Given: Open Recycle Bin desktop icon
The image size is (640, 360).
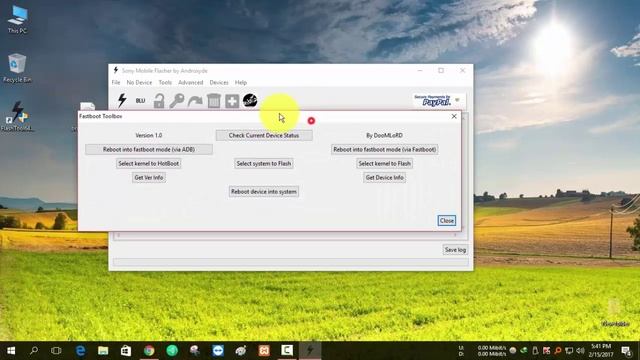Looking at the screenshot, I should [17, 68].
